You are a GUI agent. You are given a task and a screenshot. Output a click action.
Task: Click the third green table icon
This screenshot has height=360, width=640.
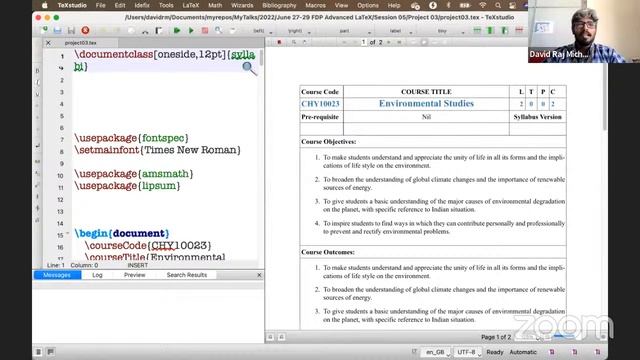coord(505,31)
